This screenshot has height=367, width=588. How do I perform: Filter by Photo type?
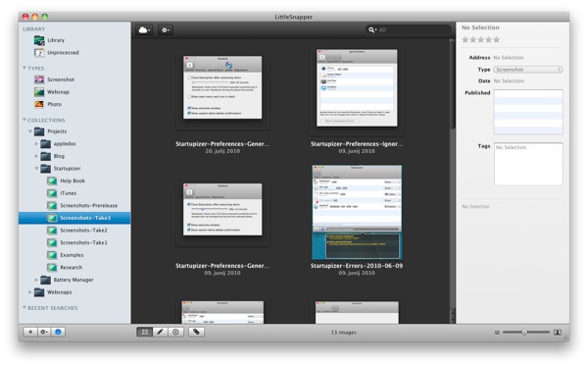pos(54,104)
